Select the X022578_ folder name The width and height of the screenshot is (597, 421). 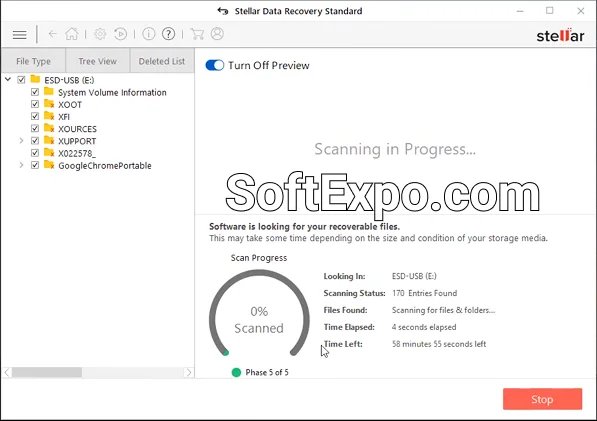[x=77, y=153]
